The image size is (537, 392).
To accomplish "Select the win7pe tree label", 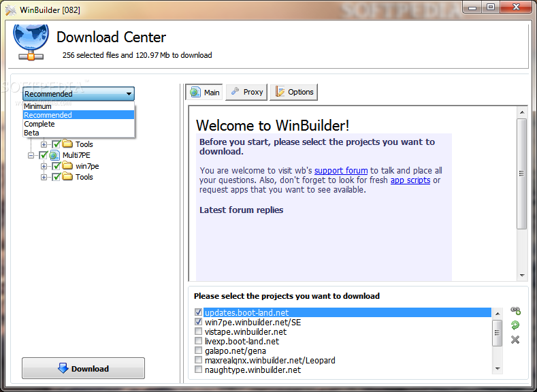I will pyautogui.click(x=87, y=166).
